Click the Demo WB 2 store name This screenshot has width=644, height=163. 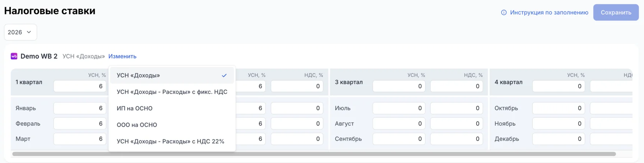pos(39,56)
